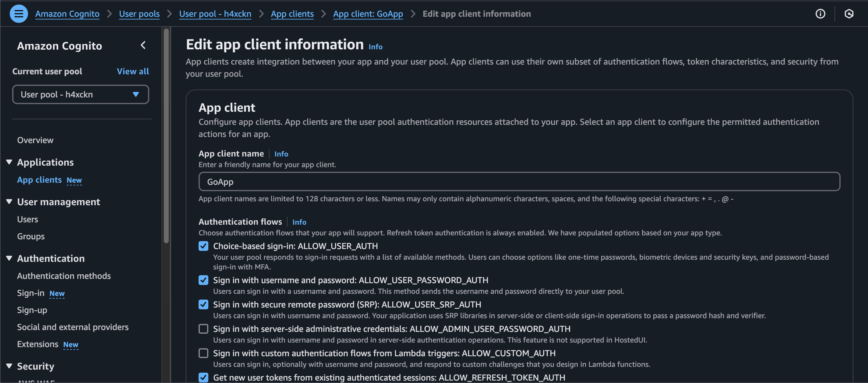Enable ALLOW_ADMIN_USER_PASSWORD_AUTH checkbox
The width and height of the screenshot is (868, 383).
[203, 329]
